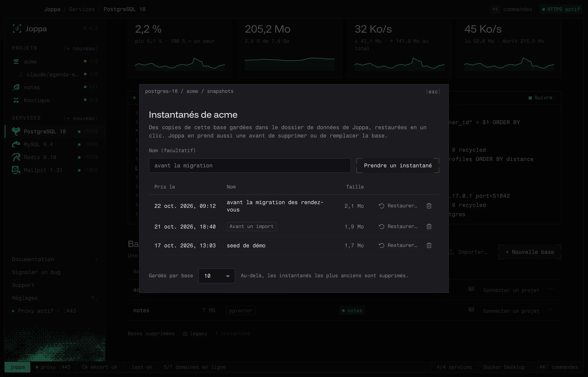Screen dimensions: 588x377
Task: Click the joppa status bar tab
Action: (17, 367)
